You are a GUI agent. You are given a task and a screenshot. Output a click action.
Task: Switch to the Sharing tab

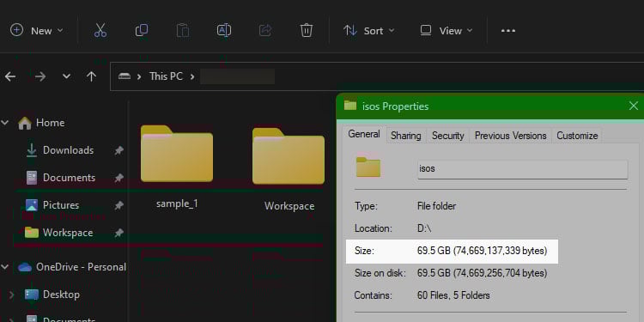[x=406, y=136]
